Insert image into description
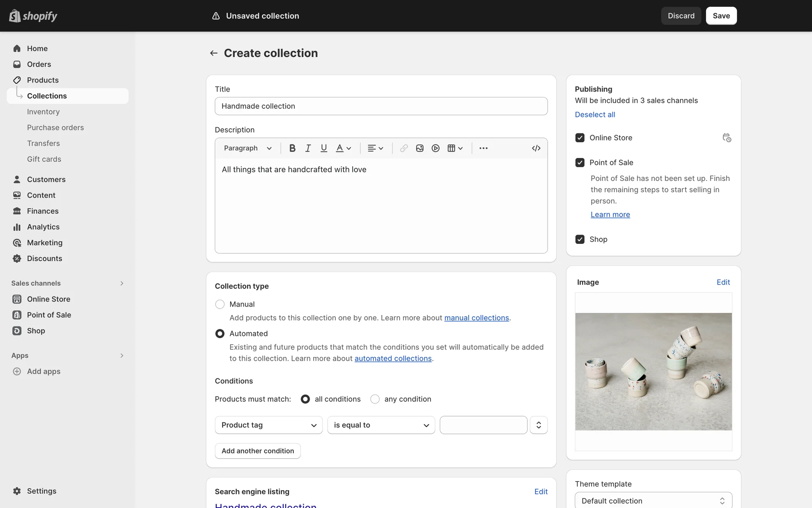 pyautogui.click(x=420, y=148)
